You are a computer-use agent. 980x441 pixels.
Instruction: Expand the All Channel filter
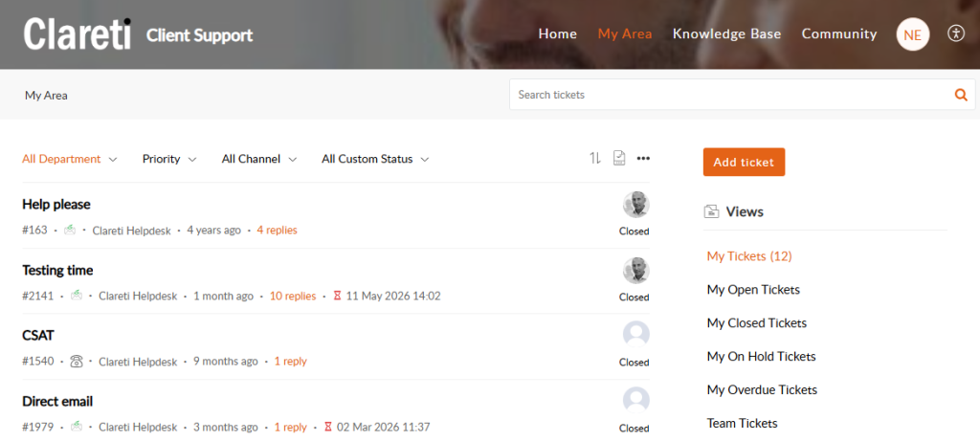point(259,159)
